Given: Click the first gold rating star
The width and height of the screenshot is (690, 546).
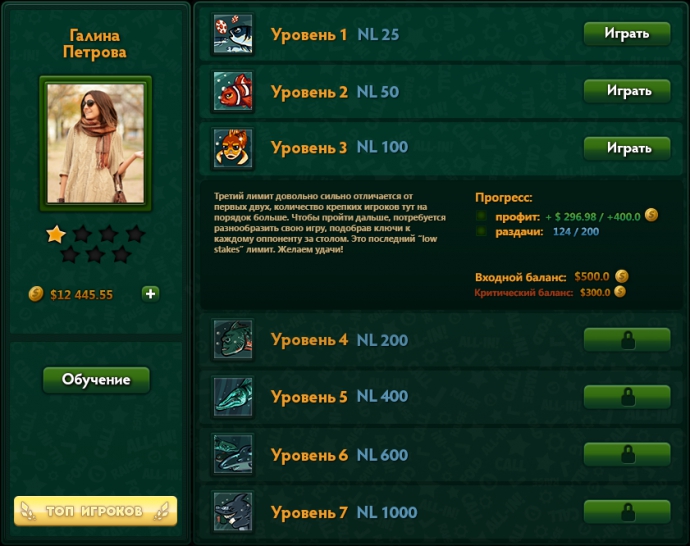Looking at the screenshot, I should (x=56, y=234).
